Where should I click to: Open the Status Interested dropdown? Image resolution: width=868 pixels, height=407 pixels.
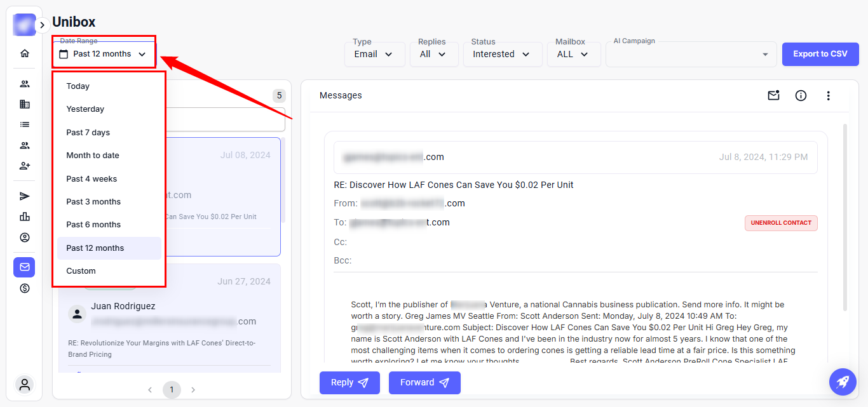tap(501, 55)
